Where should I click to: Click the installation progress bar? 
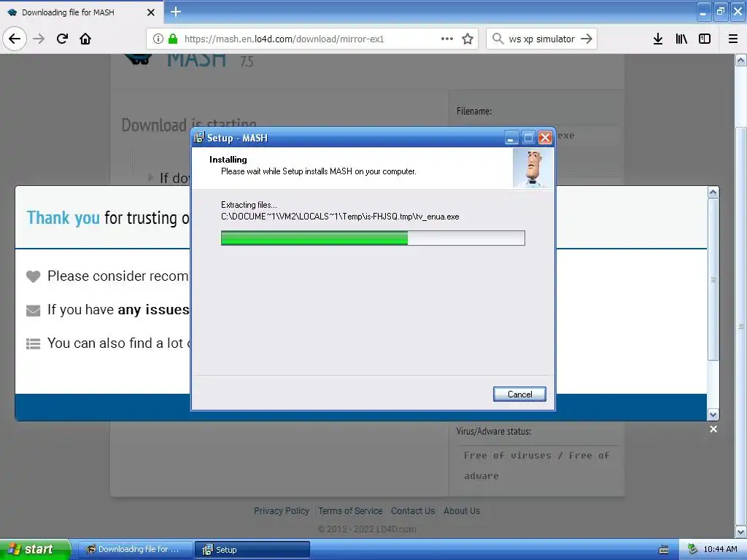click(x=373, y=238)
